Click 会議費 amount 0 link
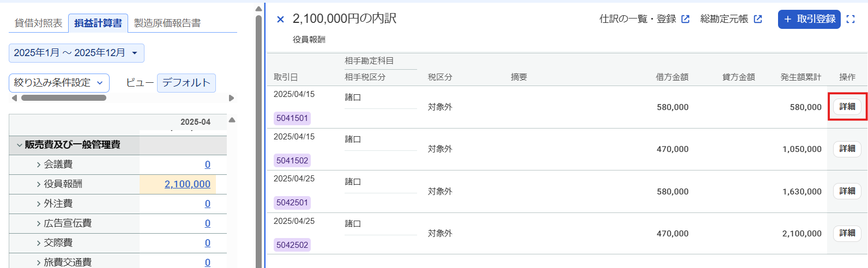 coord(208,165)
